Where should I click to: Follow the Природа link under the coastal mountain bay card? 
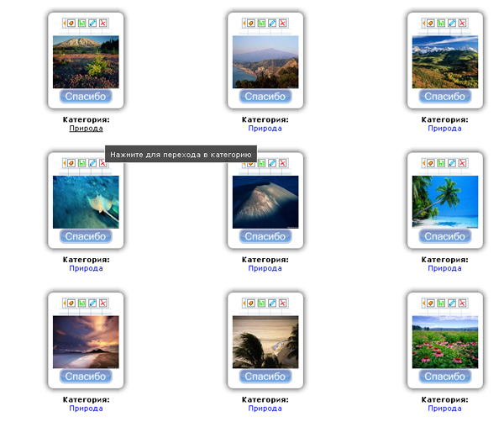(265, 129)
